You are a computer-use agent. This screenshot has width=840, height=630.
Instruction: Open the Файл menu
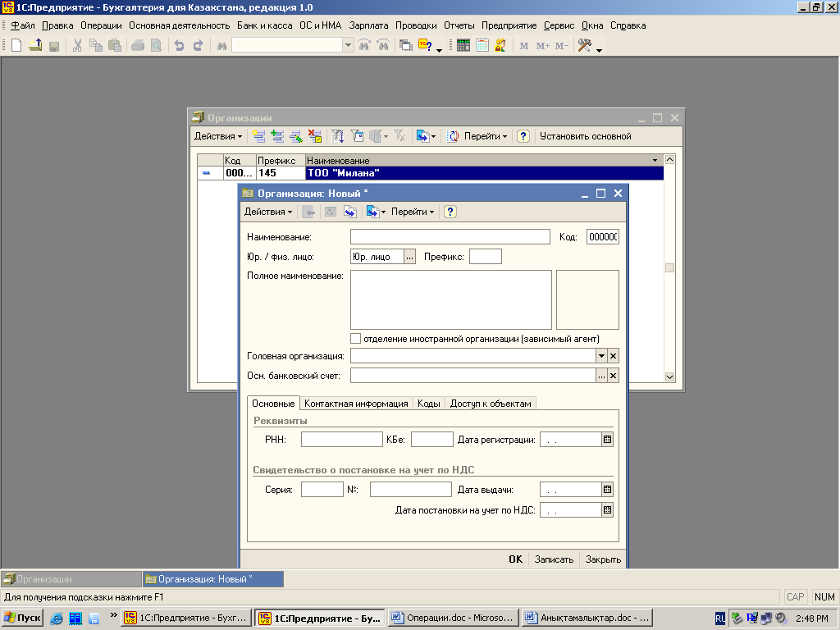point(22,25)
